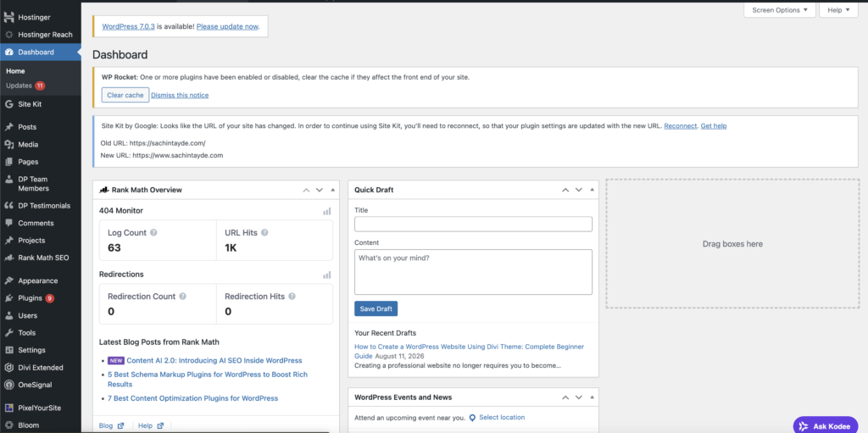Click the Rank Math Blog footer link
This screenshot has height=433, width=868.
[111, 426]
